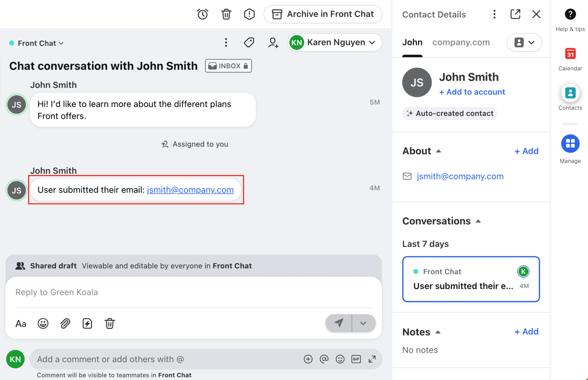This screenshot has height=380, width=588.
Task: Switch to the company.com tab
Action: coord(461,42)
